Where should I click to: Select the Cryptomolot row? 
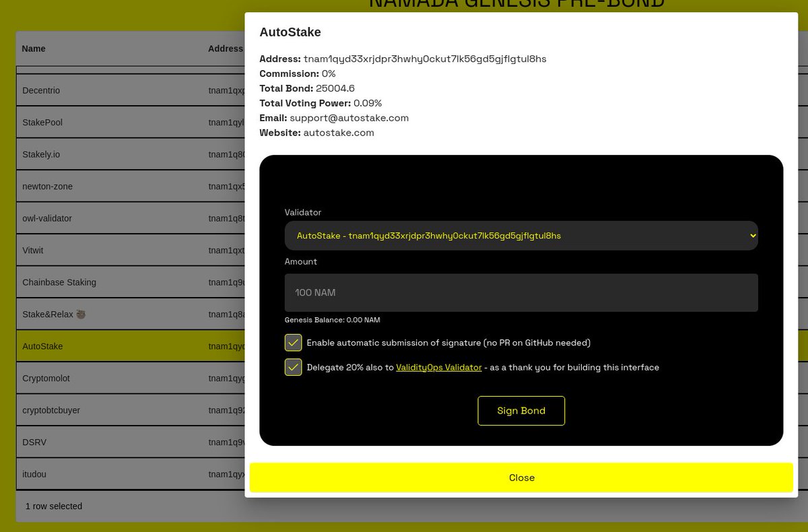pos(130,378)
